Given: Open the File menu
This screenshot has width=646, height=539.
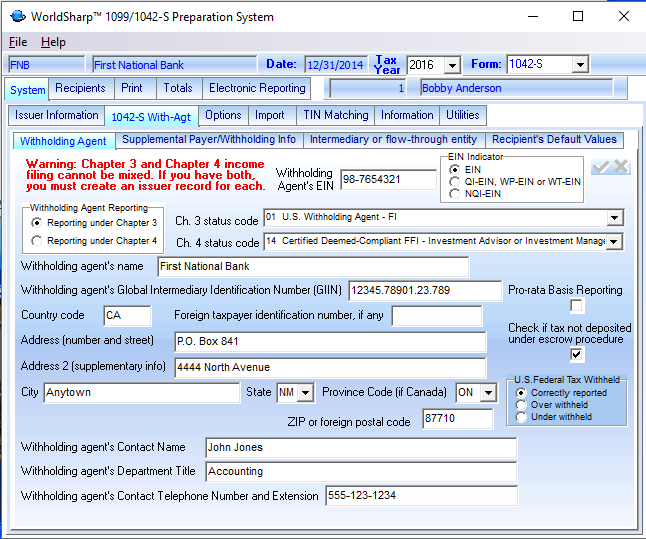Looking at the screenshot, I should point(18,42).
